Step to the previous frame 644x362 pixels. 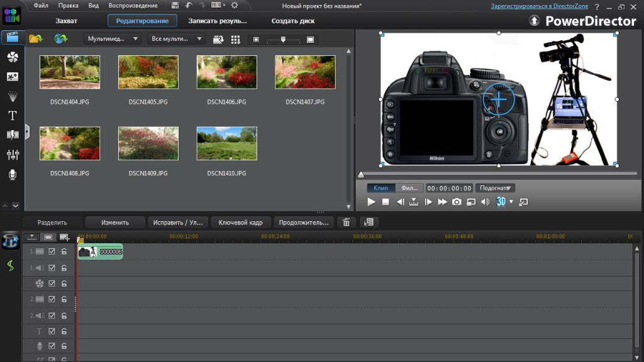coord(400,202)
